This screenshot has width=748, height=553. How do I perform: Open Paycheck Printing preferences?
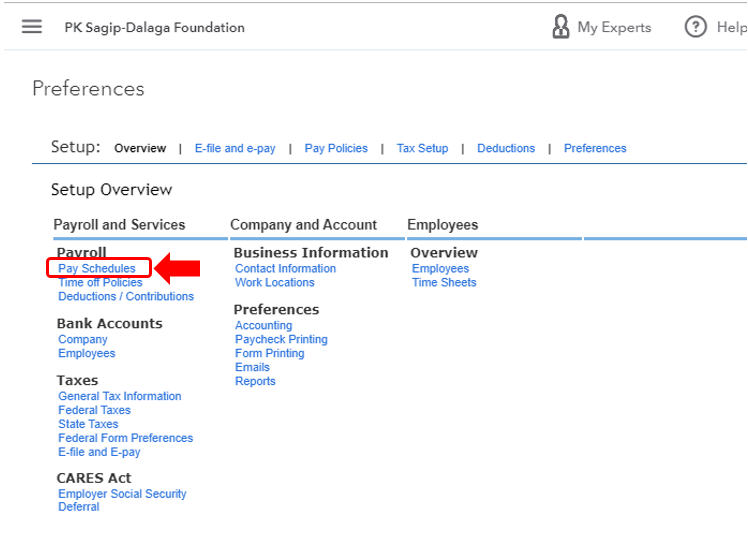click(x=281, y=339)
